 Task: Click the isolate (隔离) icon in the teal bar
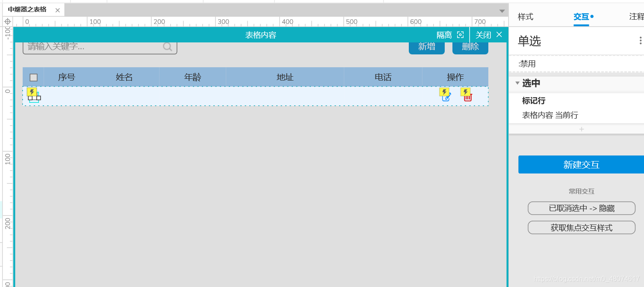click(x=460, y=35)
